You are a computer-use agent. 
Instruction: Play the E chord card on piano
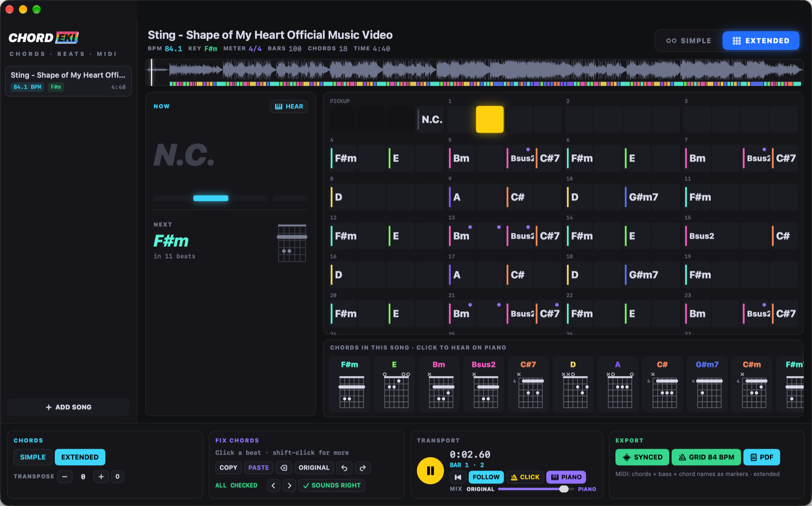click(x=394, y=384)
